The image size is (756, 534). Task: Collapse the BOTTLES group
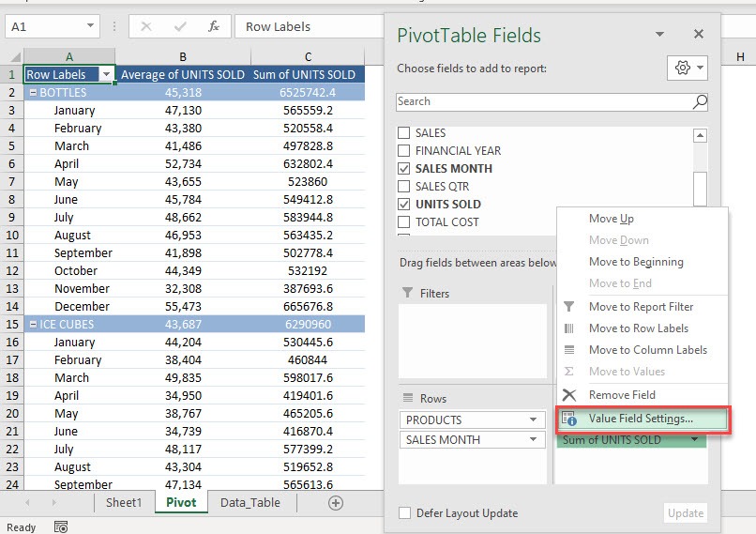tap(33, 92)
